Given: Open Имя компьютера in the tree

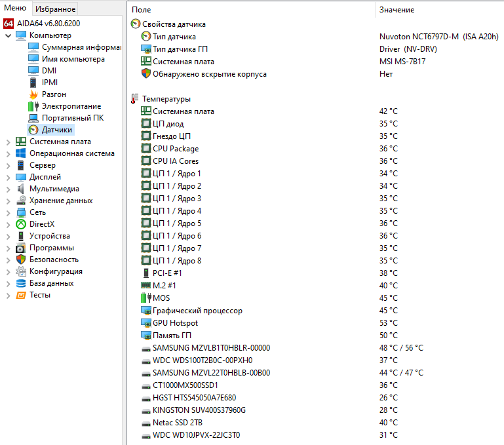Looking at the screenshot, I should pos(73,59).
